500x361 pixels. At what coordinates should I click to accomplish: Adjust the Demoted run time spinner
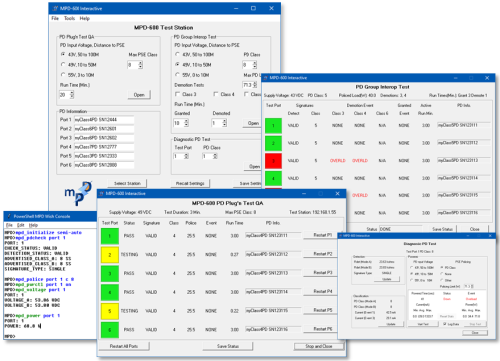coord(225,123)
